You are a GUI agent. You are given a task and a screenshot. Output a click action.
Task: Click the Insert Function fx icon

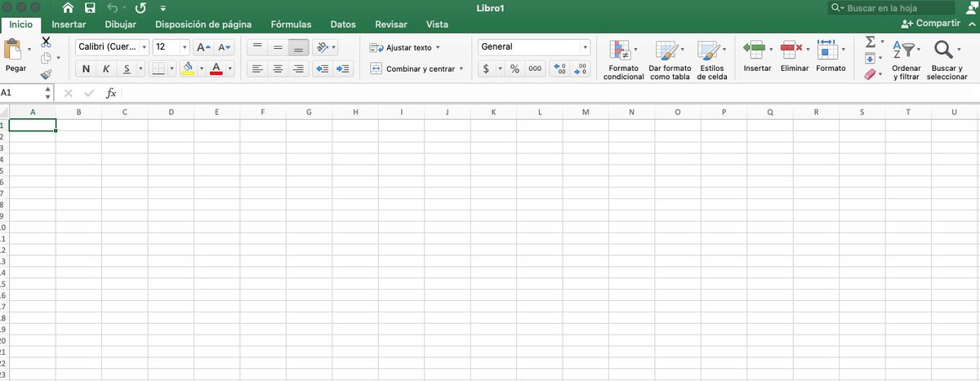click(x=111, y=93)
